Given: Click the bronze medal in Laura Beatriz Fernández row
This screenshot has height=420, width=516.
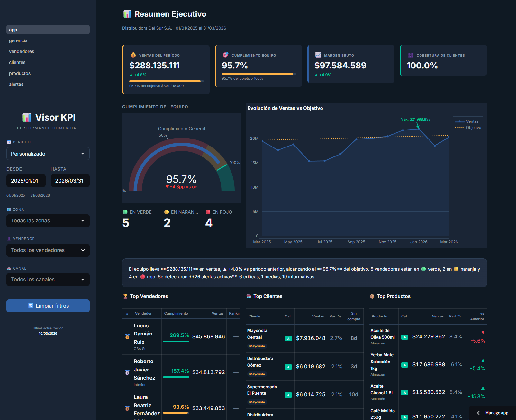Looking at the screenshot, I should 127,408.
